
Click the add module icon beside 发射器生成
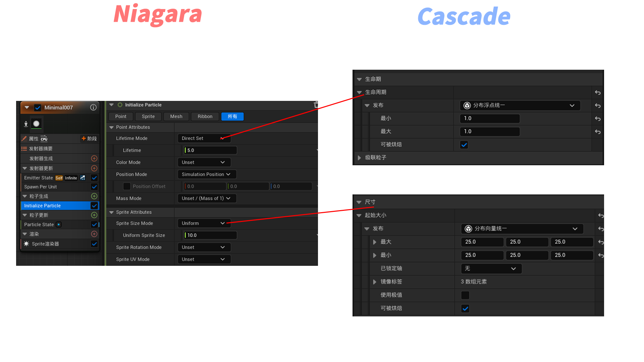click(94, 158)
